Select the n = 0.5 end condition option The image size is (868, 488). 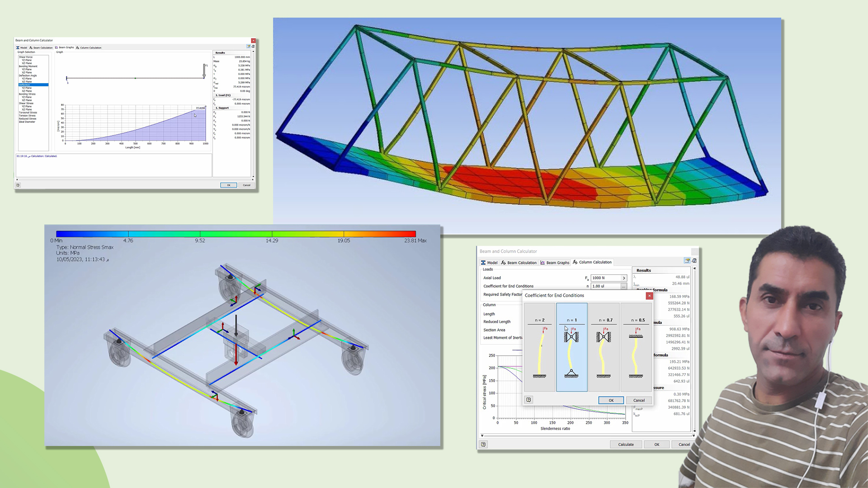coord(636,347)
